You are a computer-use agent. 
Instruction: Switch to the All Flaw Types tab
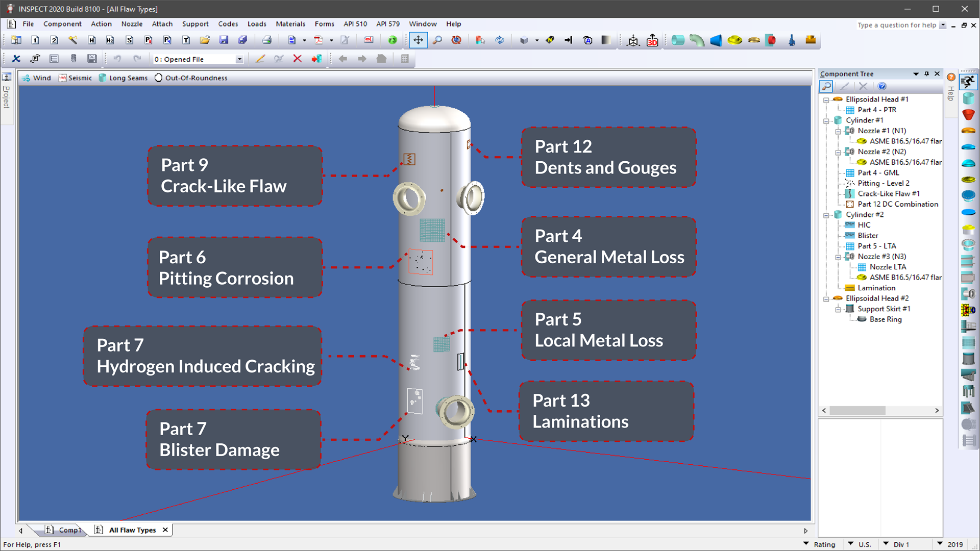(133, 530)
